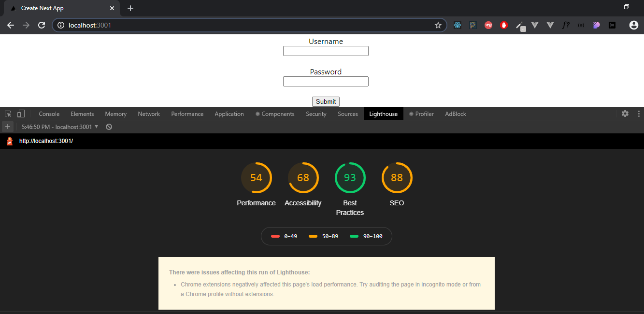Clear all Lighthouse reports

click(x=109, y=127)
